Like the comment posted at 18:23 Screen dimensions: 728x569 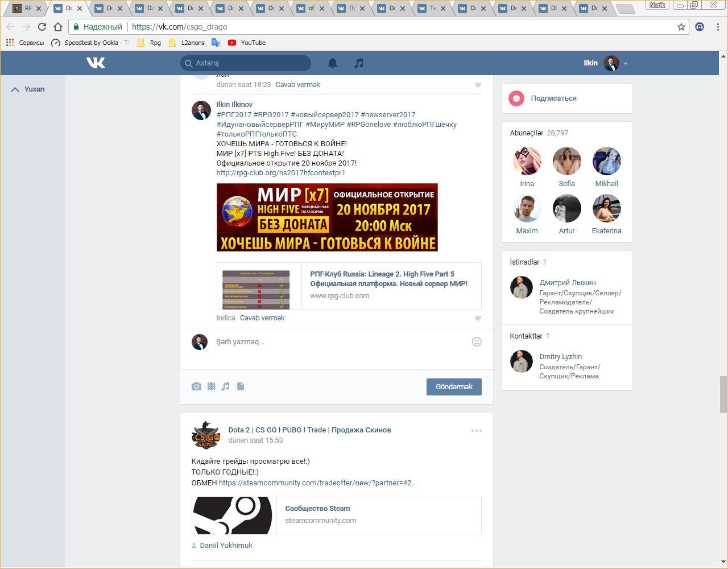[478, 85]
